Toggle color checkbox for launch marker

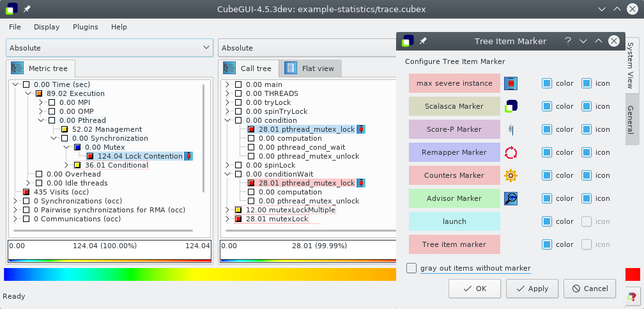[547, 221]
